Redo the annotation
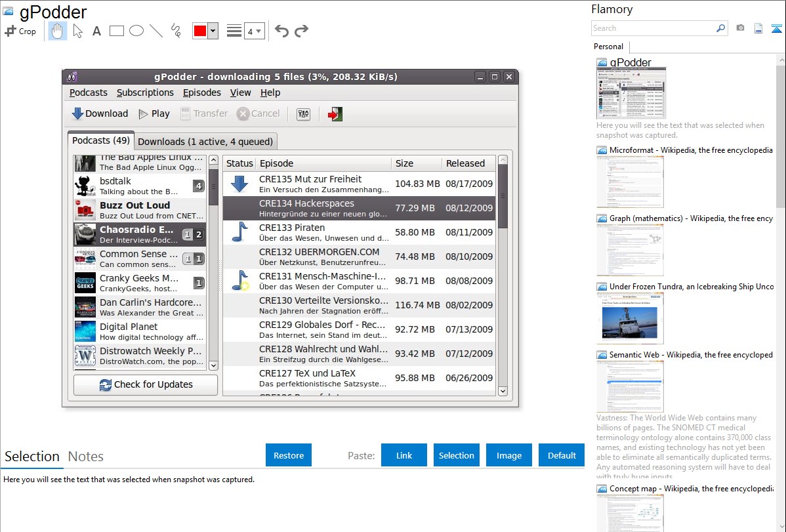The width and height of the screenshot is (786, 532). tap(301, 31)
